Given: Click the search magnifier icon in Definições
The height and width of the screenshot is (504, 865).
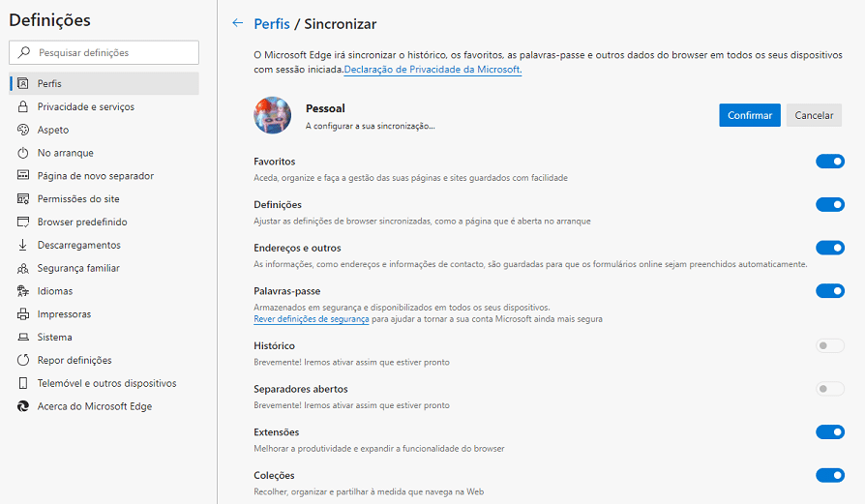Looking at the screenshot, I should (24, 52).
